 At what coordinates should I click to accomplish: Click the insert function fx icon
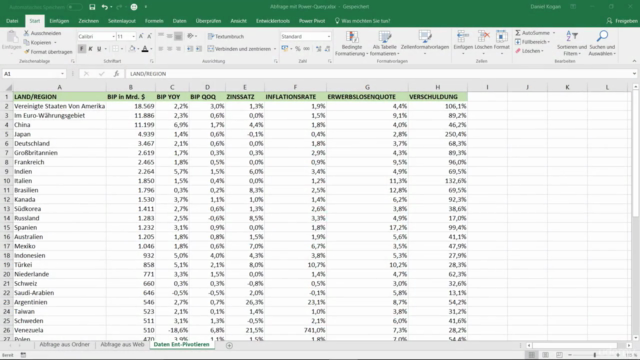116,74
